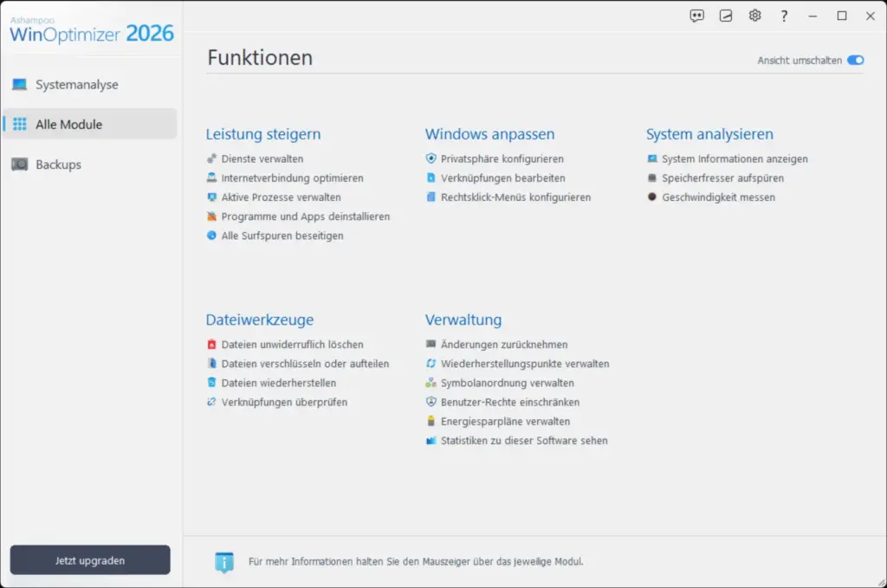Viewport: 887px width, 588px height.
Task: Toggle the Ansicht umschalten switch
Action: coord(856,60)
